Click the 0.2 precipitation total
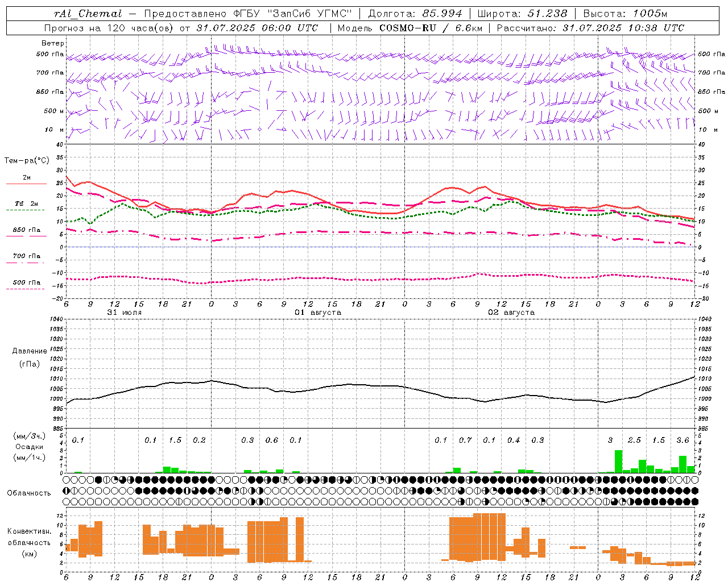The width and height of the screenshot is (728, 582). (199, 440)
